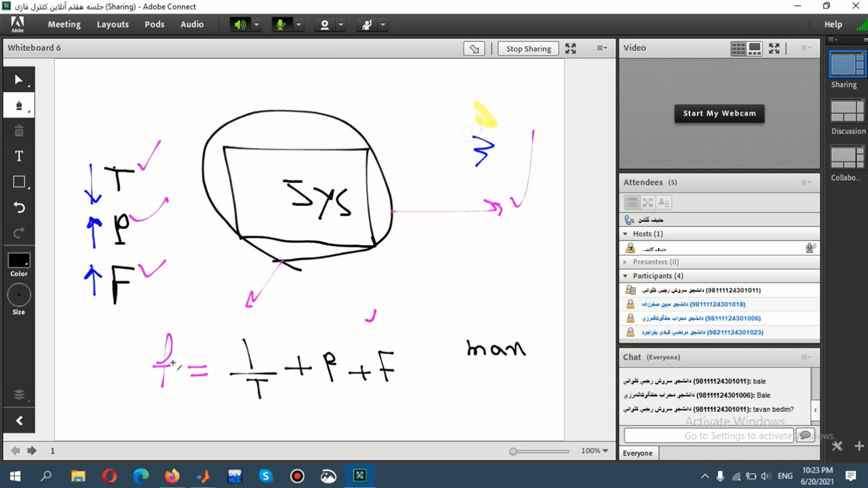868x488 pixels.
Task: Select the Text tool on whiteboard
Action: tap(19, 157)
